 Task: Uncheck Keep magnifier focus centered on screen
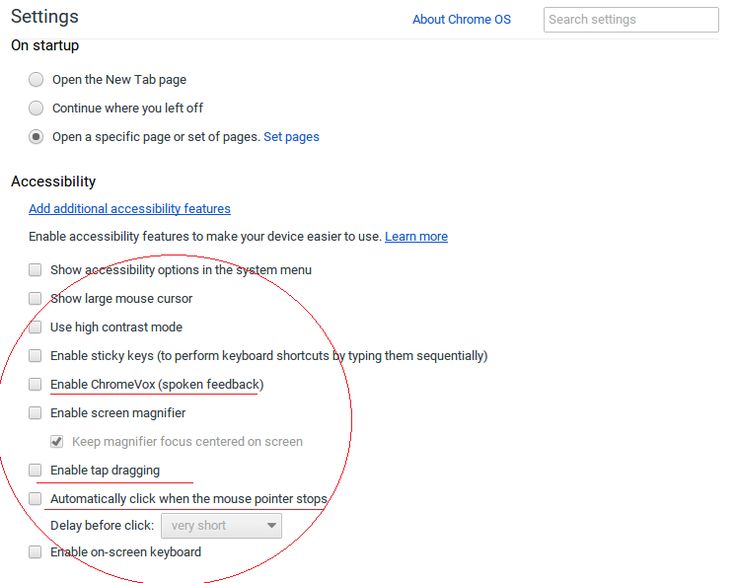(x=57, y=441)
